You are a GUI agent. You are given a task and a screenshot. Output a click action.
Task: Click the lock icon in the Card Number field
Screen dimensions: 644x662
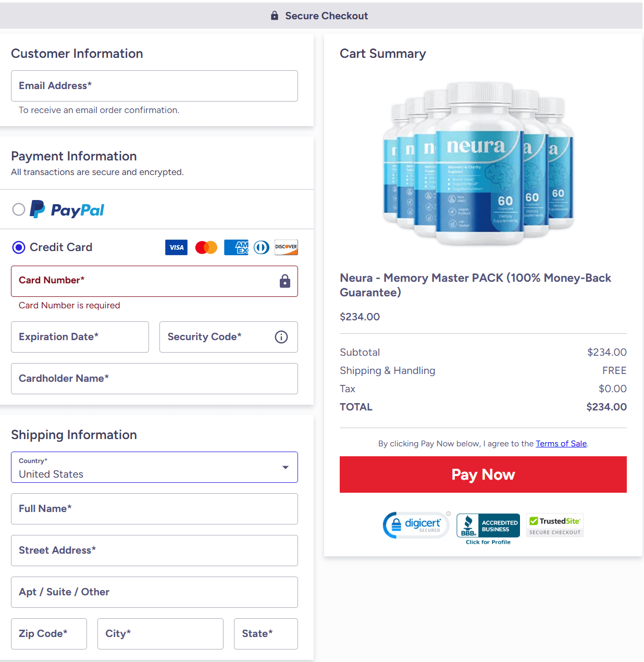click(x=284, y=281)
